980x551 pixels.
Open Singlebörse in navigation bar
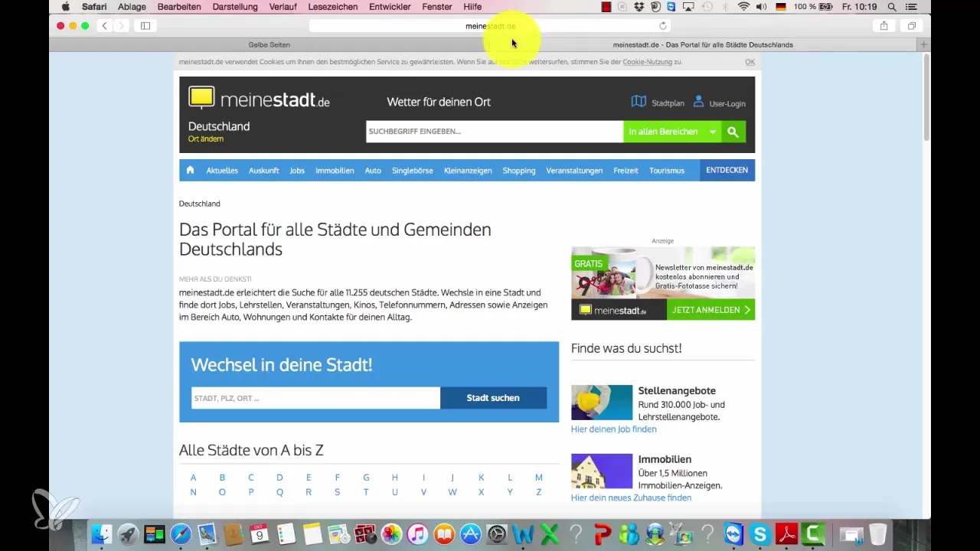413,171
